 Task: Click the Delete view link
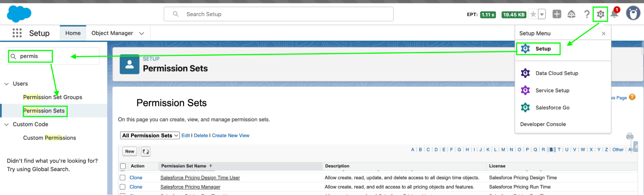coord(201,136)
